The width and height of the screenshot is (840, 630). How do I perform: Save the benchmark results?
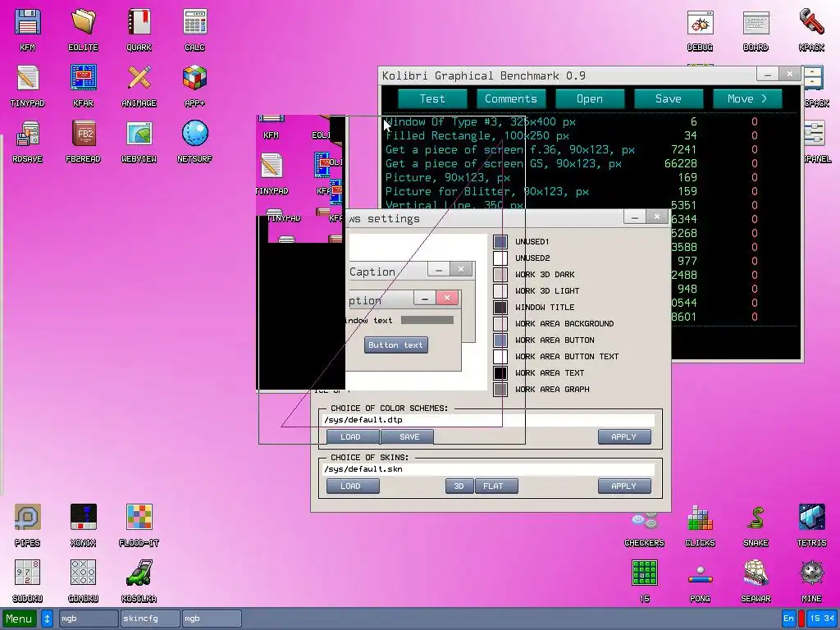[669, 99]
